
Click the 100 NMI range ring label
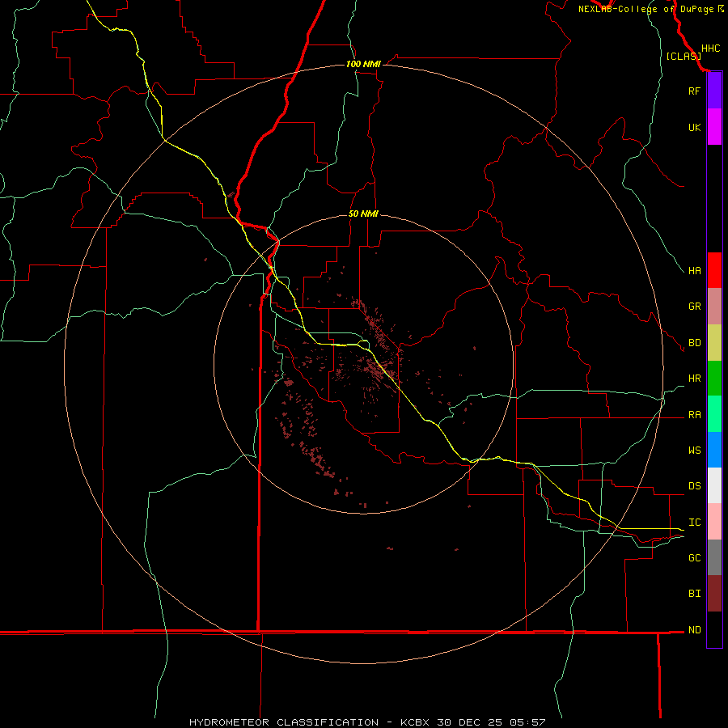pyautogui.click(x=363, y=64)
